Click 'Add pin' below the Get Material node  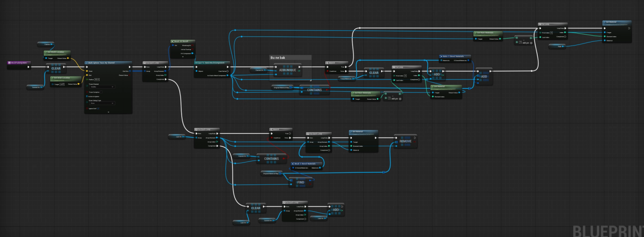tap(395, 98)
